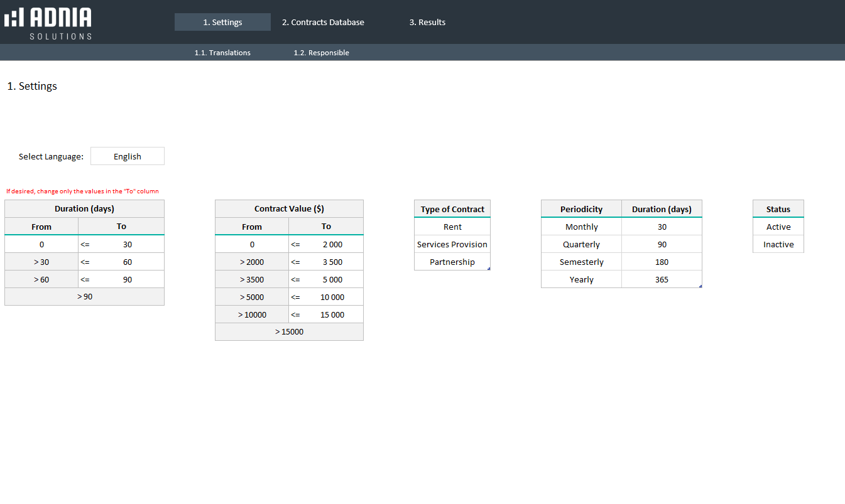Switch to Contracts Database tab
This screenshot has height=504, width=845.
(323, 22)
